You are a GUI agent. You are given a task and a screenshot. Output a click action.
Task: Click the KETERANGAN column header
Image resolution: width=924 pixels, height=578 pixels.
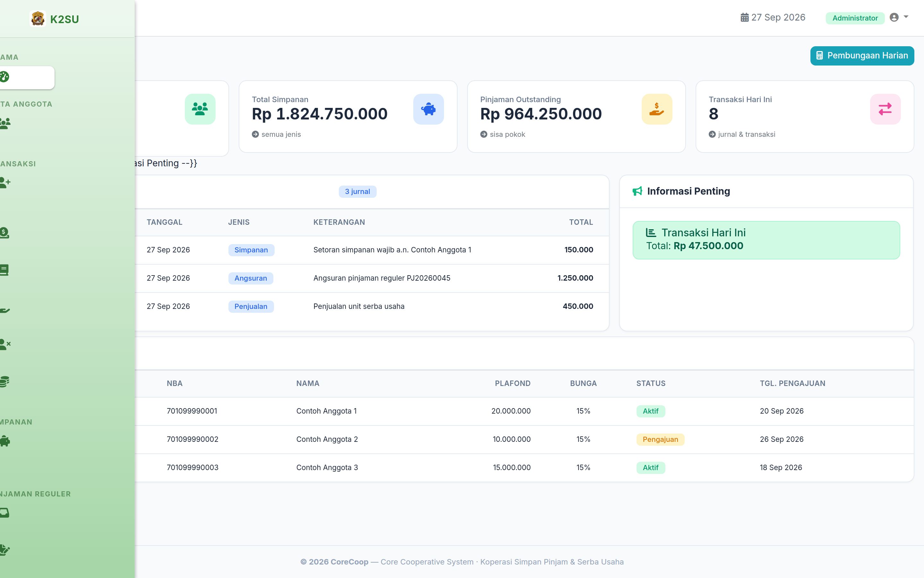pos(339,222)
